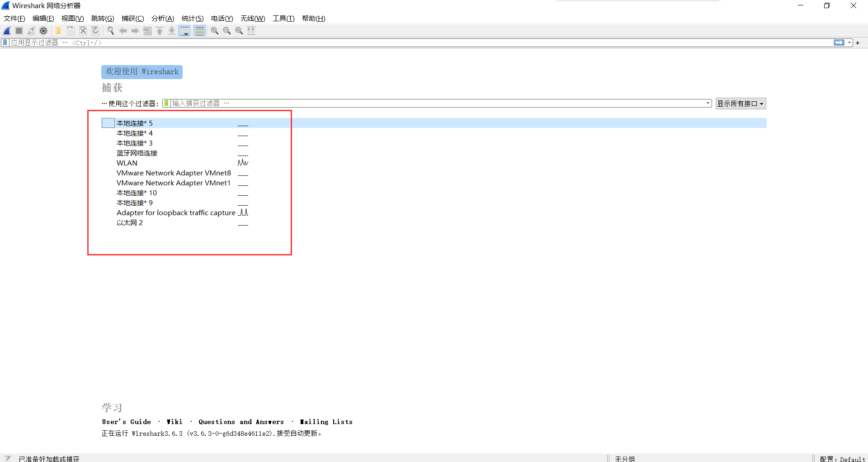The height and width of the screenshot is (462, 868).
Task: Click the 无分组 status bar entry
Action: [625, 458]
